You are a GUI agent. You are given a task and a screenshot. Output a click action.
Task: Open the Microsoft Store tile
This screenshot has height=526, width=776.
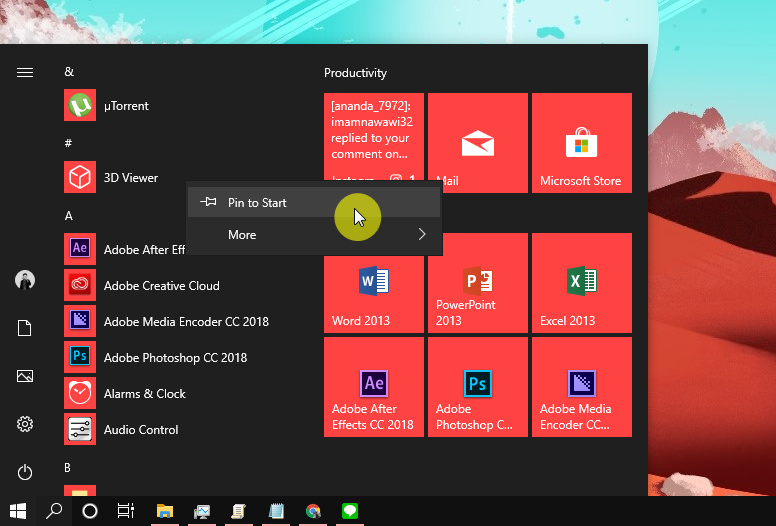pyautogui.click(x=582, y=143)
